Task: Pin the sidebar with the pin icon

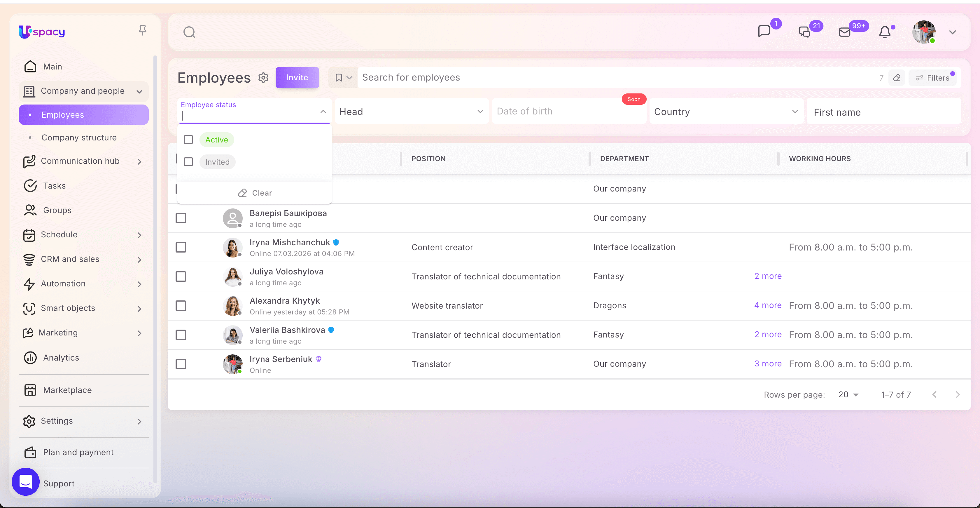Action: [x=142, y=30]
